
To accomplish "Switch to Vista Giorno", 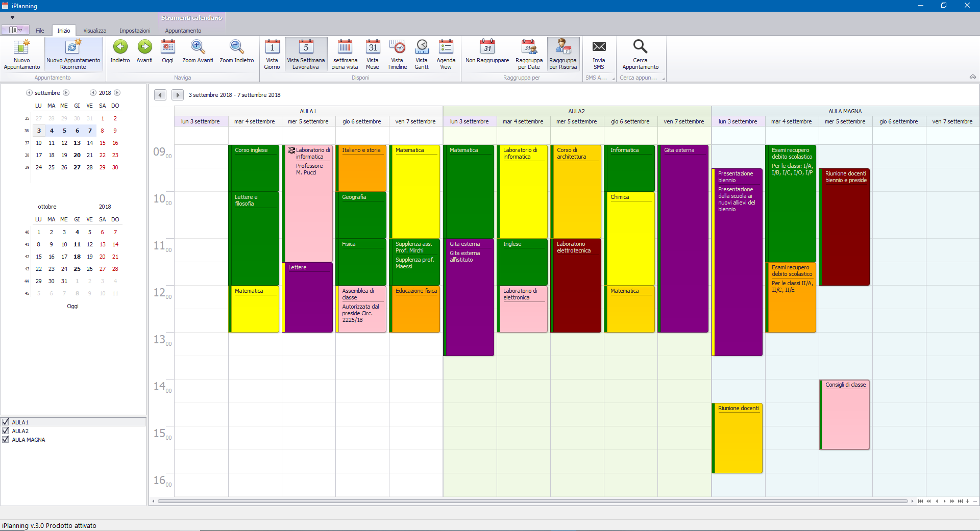I will pyautogui.click(x=272, y=54).
